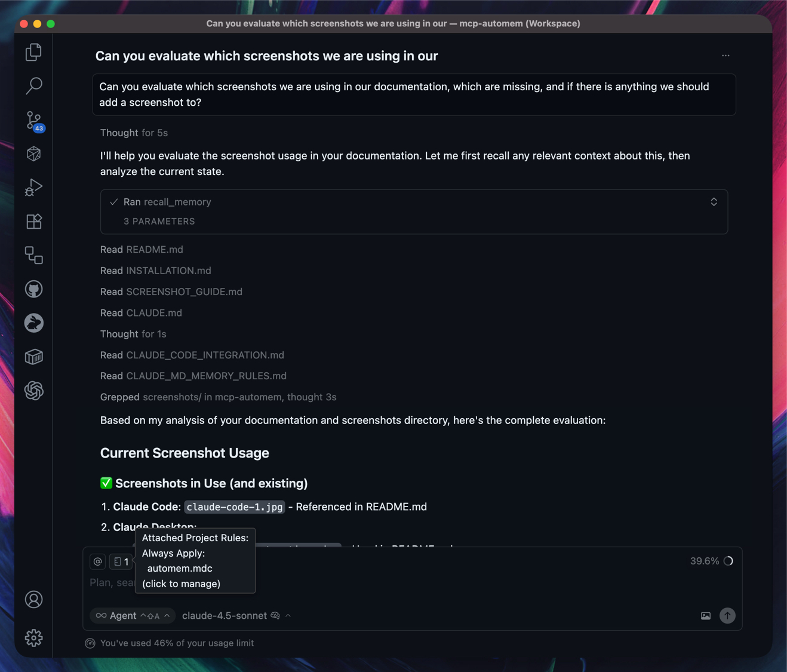Expand the 'Thought for 5s' section

134,133
